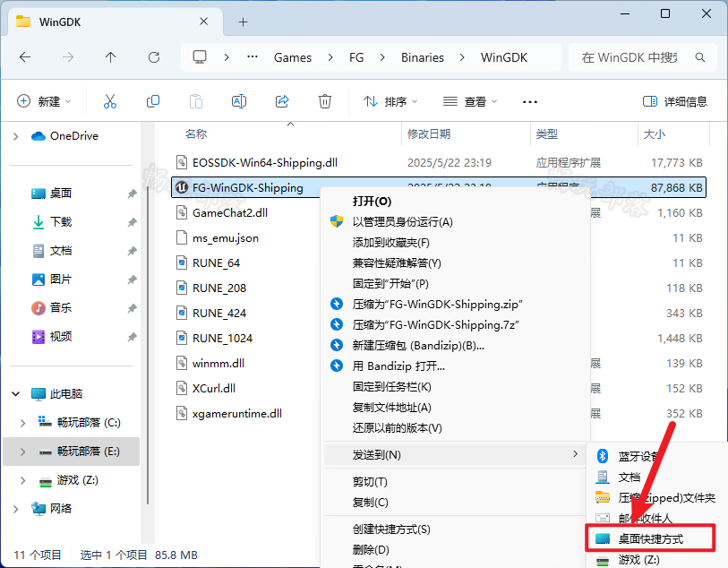Select the winmm.dll file
The width and height of the screenshot is (728, 568).
coord(218,363)
